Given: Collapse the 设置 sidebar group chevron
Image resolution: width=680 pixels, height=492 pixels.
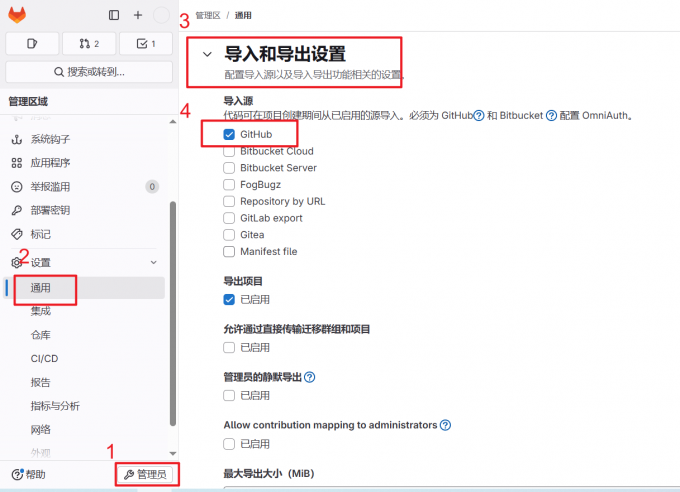Looking at the screenshot, I should (154, 262).
